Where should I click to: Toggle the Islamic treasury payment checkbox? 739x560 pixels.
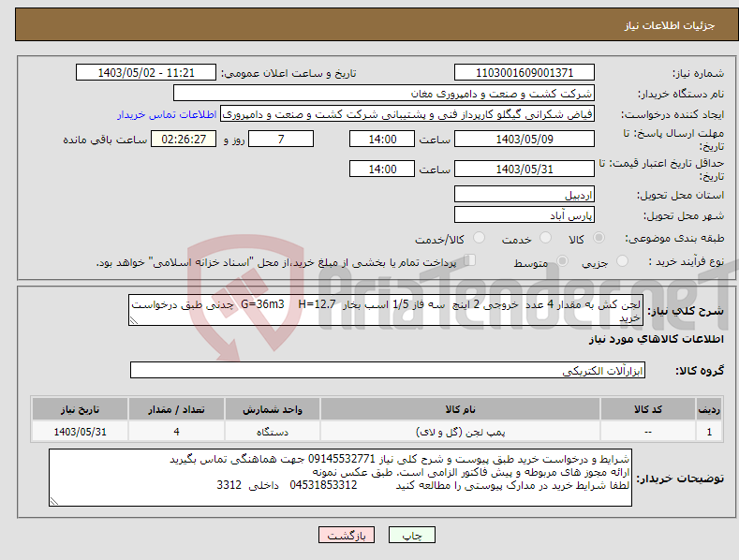click(x=469, y=260)
